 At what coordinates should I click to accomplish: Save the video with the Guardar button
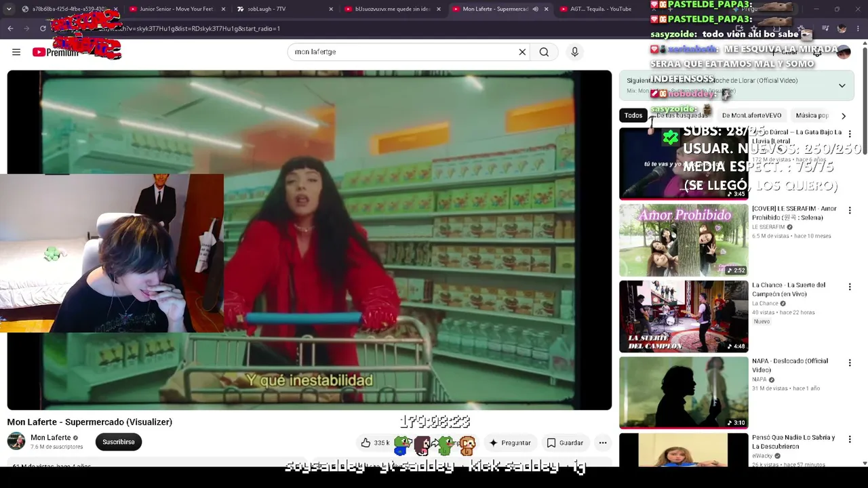[x=565, y=443]
